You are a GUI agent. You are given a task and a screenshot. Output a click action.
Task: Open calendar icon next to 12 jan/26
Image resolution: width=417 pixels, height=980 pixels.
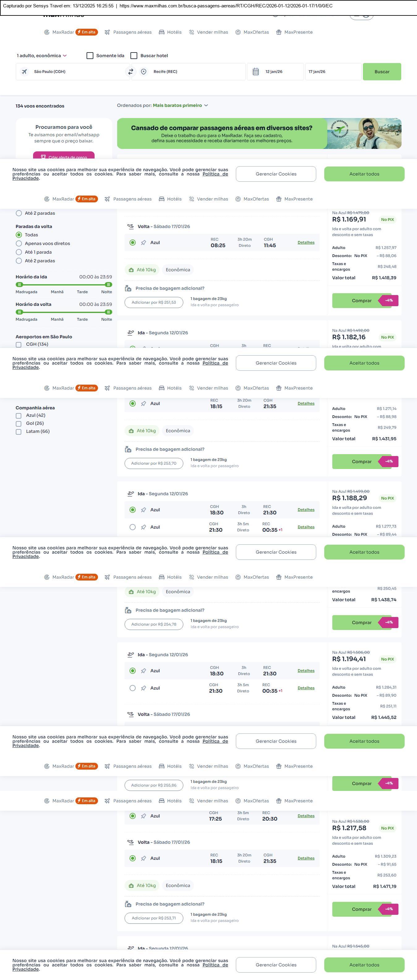tap(256, 71)
